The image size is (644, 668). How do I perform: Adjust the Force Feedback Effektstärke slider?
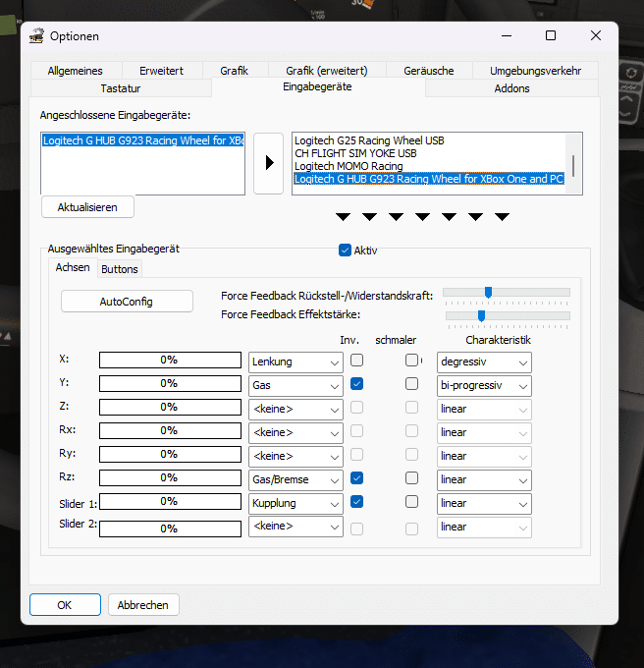(481, 315)
